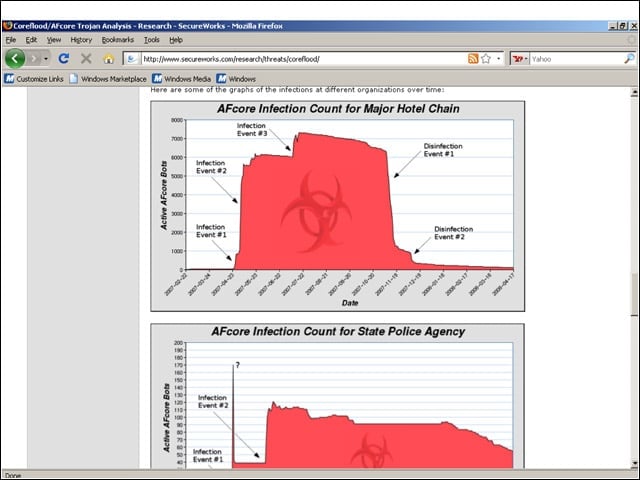This screenshot has height=480, width=640.
Task: Open the Edit menu
Action: (31, 40)
